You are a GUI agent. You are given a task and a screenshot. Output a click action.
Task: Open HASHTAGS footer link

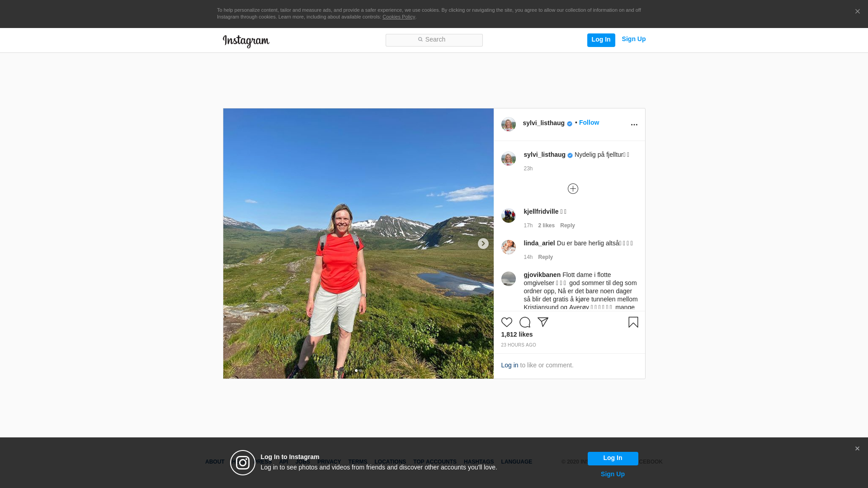pos(478,462)
